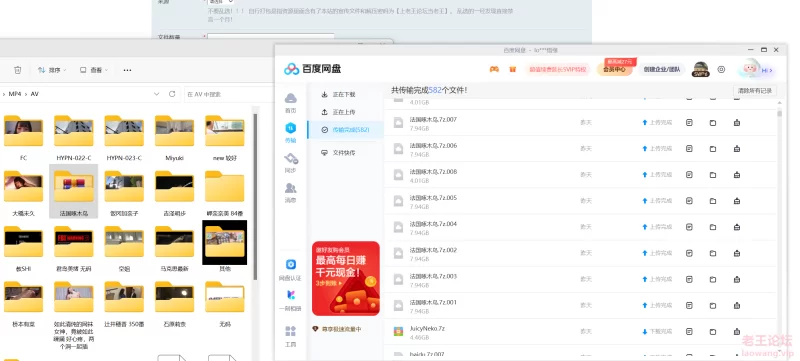Select the 法国啄木鸟 folder
This screenshot has height=361, width=800.
73,191
